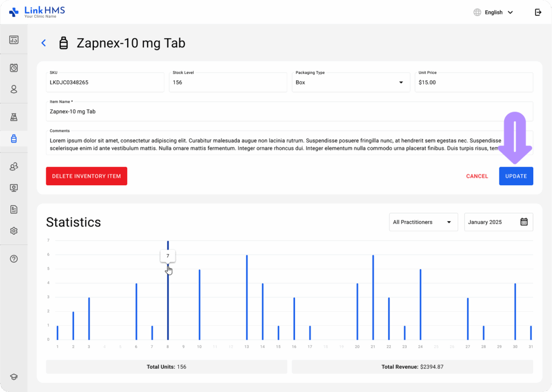Viewport: 552px width, 392px height.
Task: Click the Cancel button
Action: [x=477, y=176]
